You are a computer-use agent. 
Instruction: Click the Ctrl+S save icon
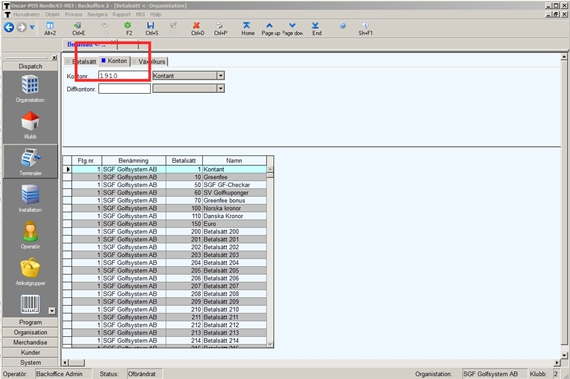click(x=150, y=25)
